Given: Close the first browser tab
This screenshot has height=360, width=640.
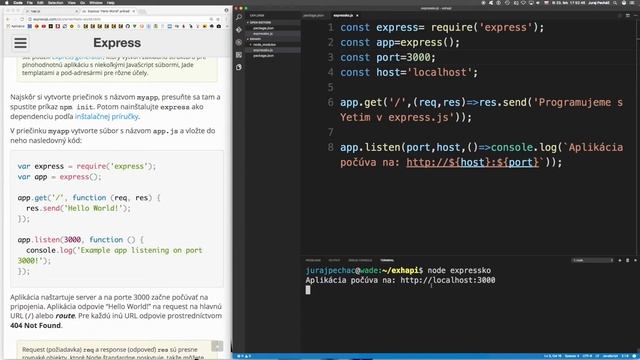Looking at the screenshot, I should click(x=76, y=11).
